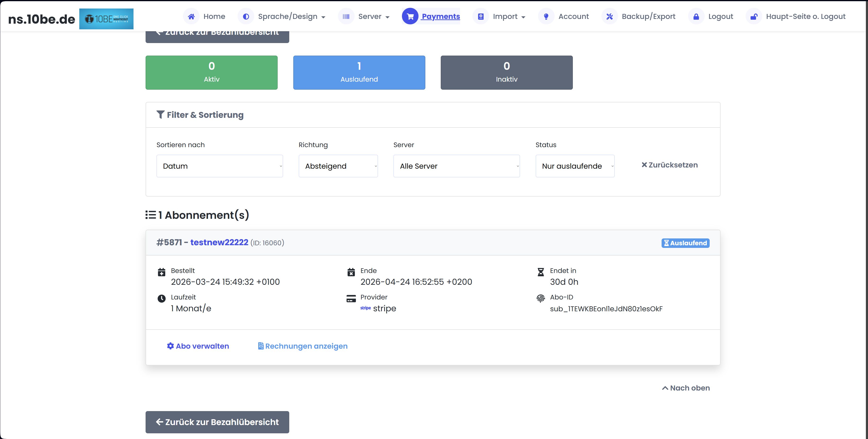Click the Logout padlock icon
This screenshot has width=868, height=439.
(696, 17)
